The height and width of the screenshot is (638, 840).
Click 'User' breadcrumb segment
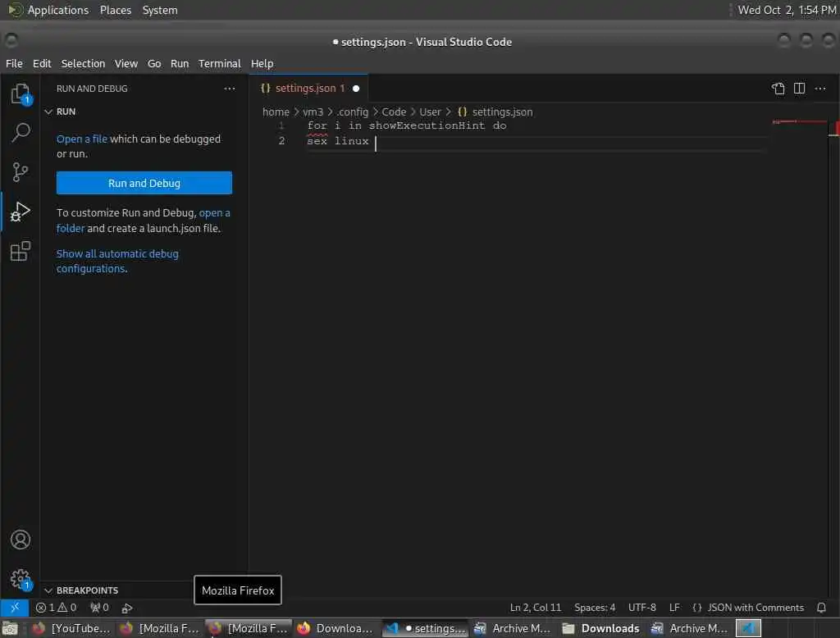430,112
